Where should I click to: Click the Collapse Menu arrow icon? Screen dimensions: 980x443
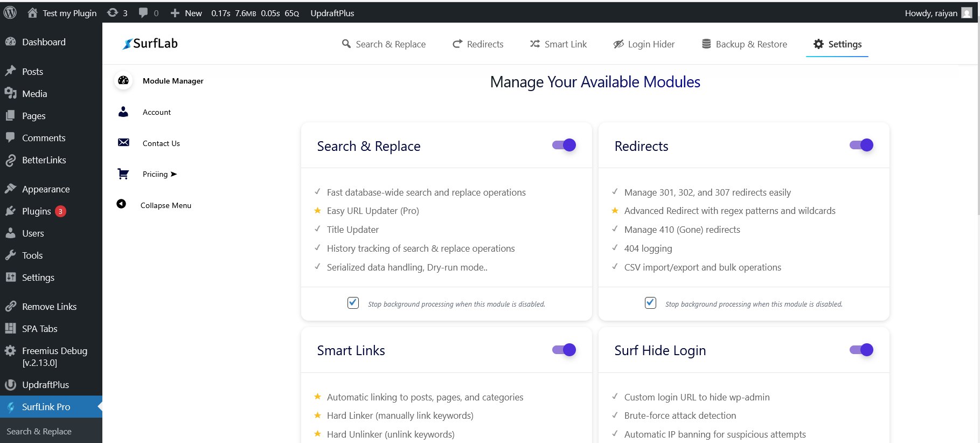[121, 204]
